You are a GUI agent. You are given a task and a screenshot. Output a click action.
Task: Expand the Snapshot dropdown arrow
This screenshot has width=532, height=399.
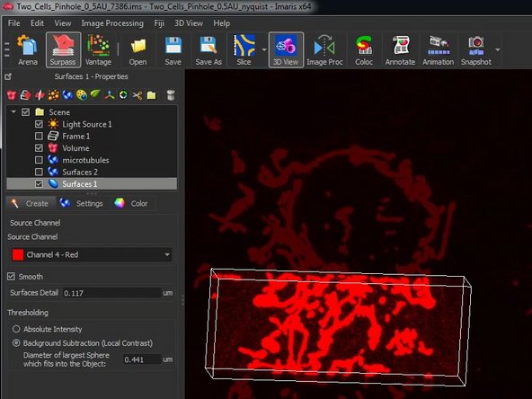click(x=497, y=50)
